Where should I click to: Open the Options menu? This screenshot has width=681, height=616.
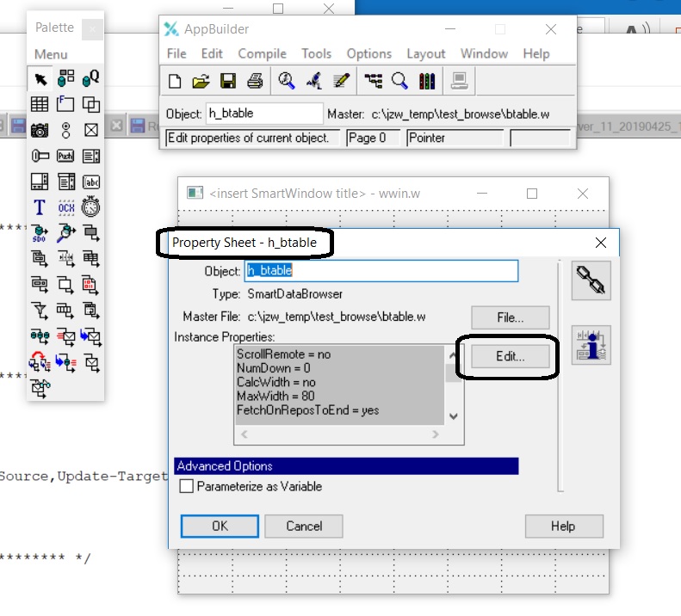click(x=368, y=53)
